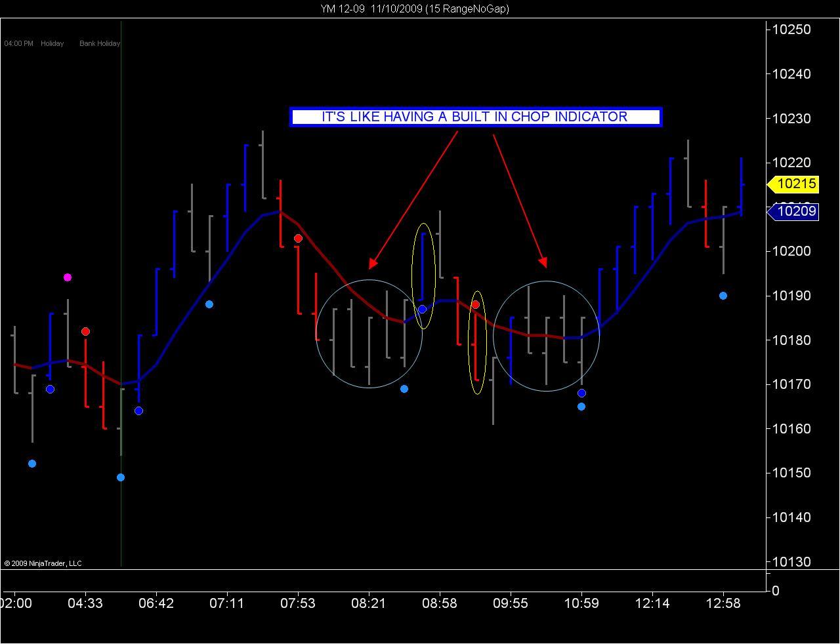Click the 10130 price axis label
840x644 pixels.
[791, 562]
